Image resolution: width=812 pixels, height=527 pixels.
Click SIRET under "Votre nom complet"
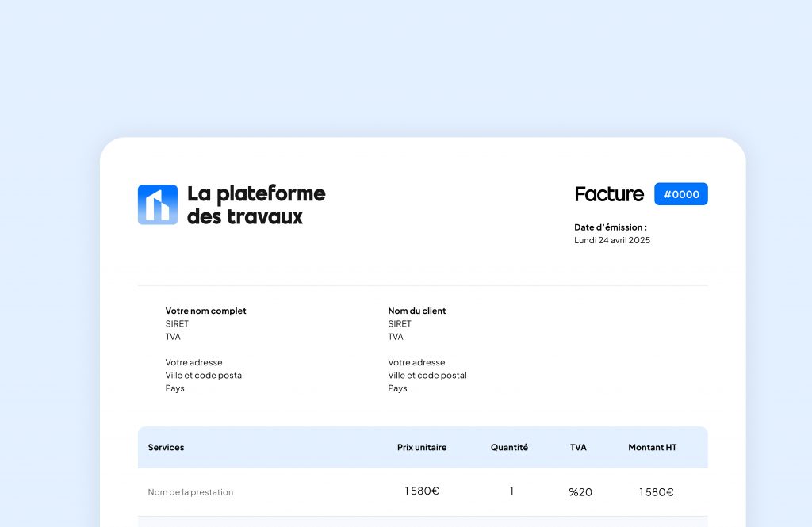pyautogui.click(x=177, y=323)
